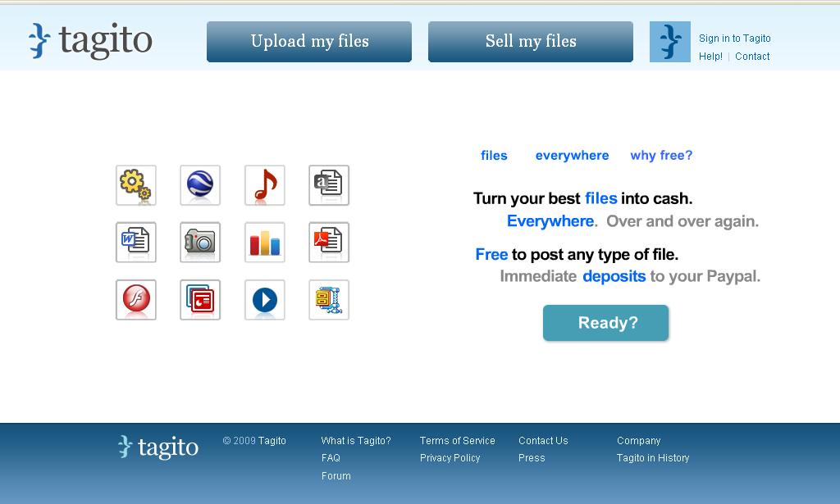Image resolution: width=840 pixels, height=504 pixels.
Task: Open the Company footer link
Action: coord(638,440)
